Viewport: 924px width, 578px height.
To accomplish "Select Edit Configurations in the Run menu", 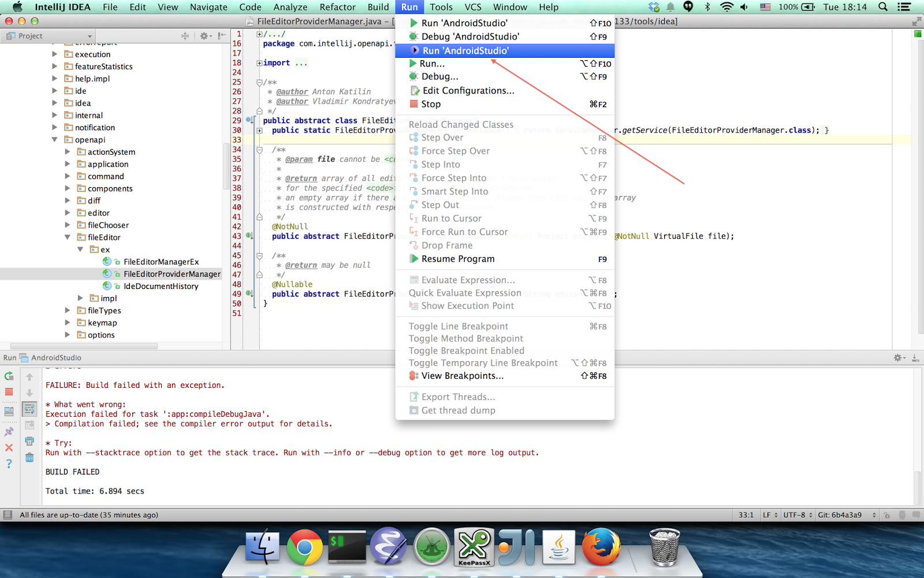I will click(468, 90).
